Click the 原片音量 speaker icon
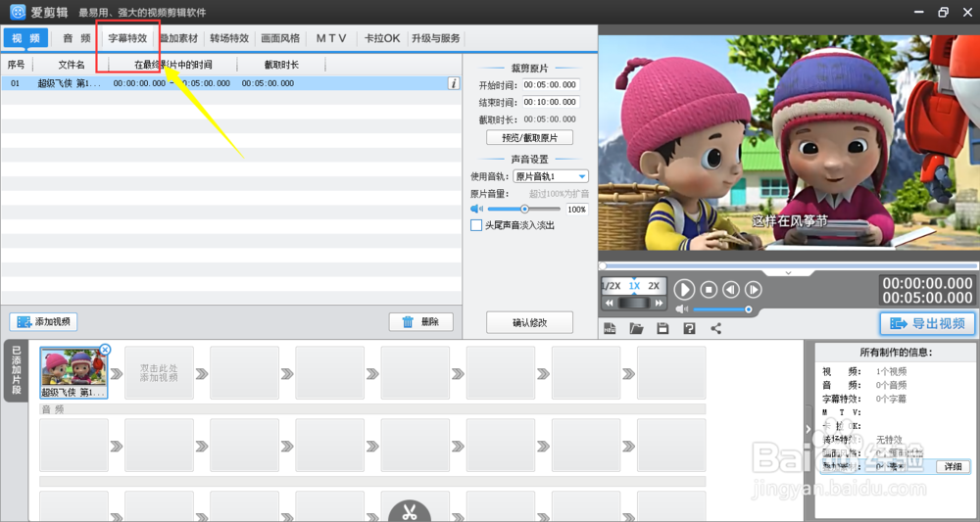980x522 pixels. (477, 210)
